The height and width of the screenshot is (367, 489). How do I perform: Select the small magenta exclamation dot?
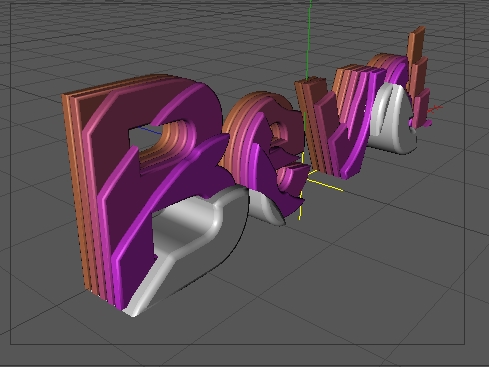point(421,123)
